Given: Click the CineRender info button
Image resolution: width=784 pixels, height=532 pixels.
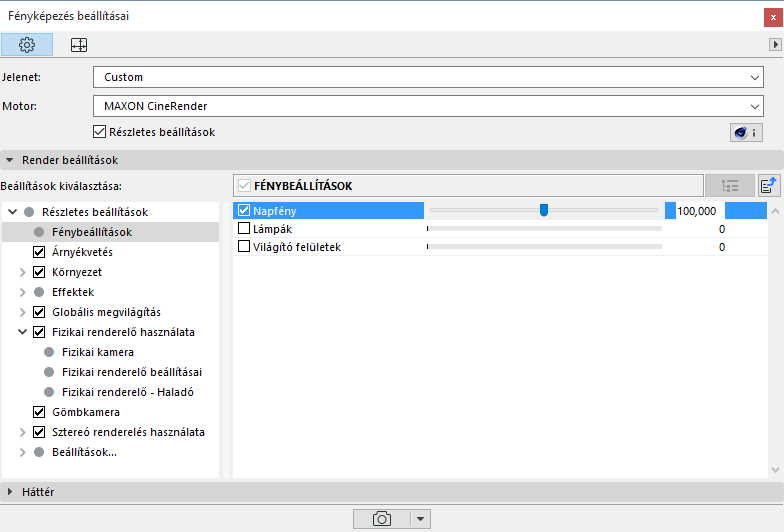Looking at the screenshot, I should pos(746,132).
